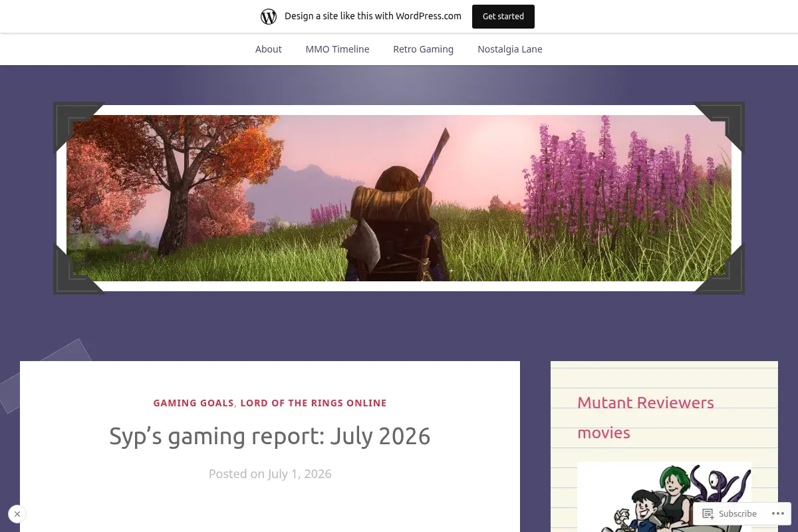Click the Mutant Reviewers cartoon image

click(x=664, y=497)
